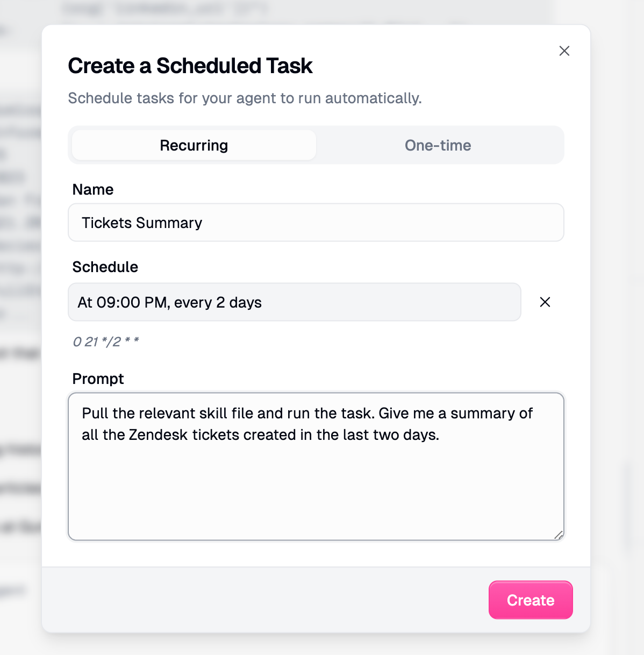Click the Prompt textarea resize handle
The height and width of the screenshot is (655, 644).
pos(559,535)
